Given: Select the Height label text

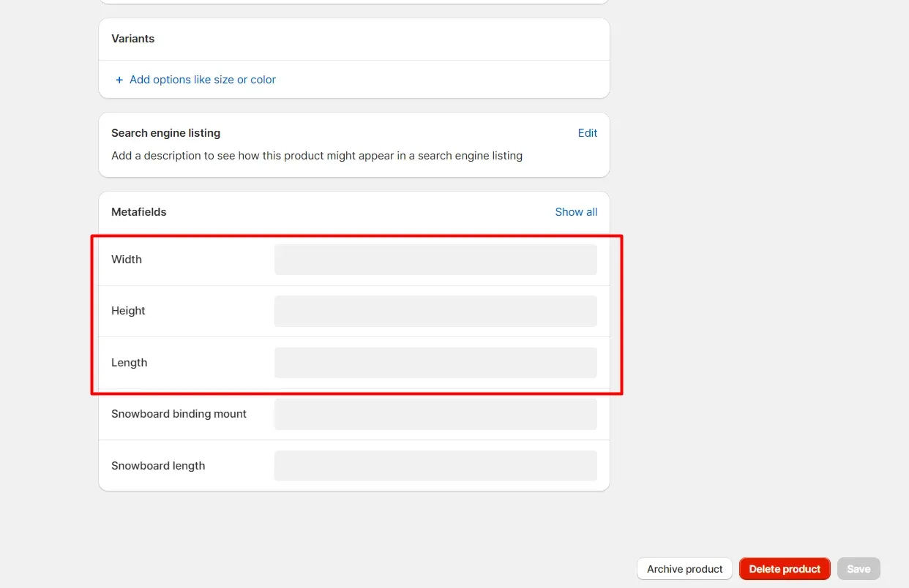Looking at the screenshot, I should [x=128, y=311].
